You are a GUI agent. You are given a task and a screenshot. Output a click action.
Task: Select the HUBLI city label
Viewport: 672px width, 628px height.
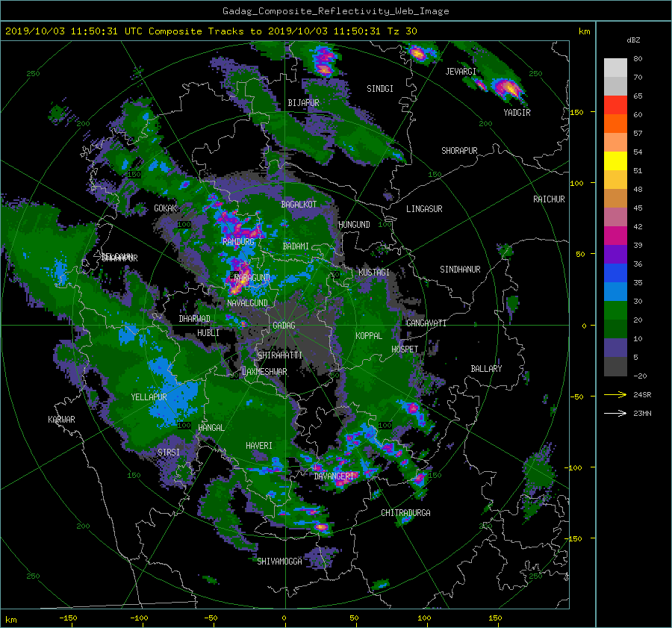pos(208,333)
